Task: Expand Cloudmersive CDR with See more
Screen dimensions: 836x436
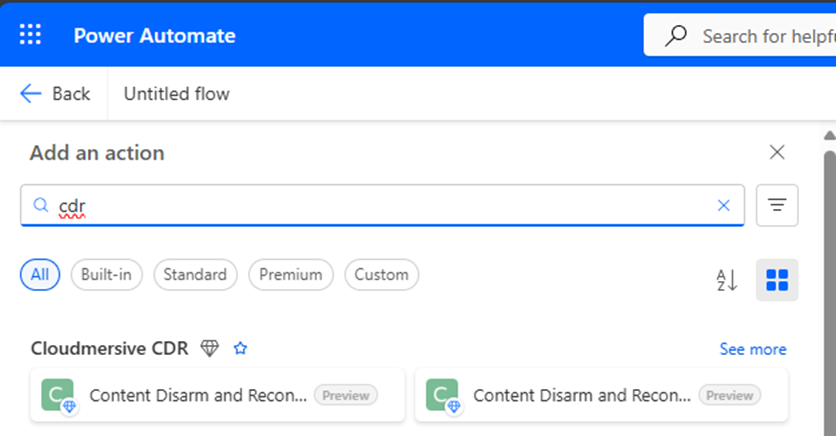Action: click(x=752, y=349)
